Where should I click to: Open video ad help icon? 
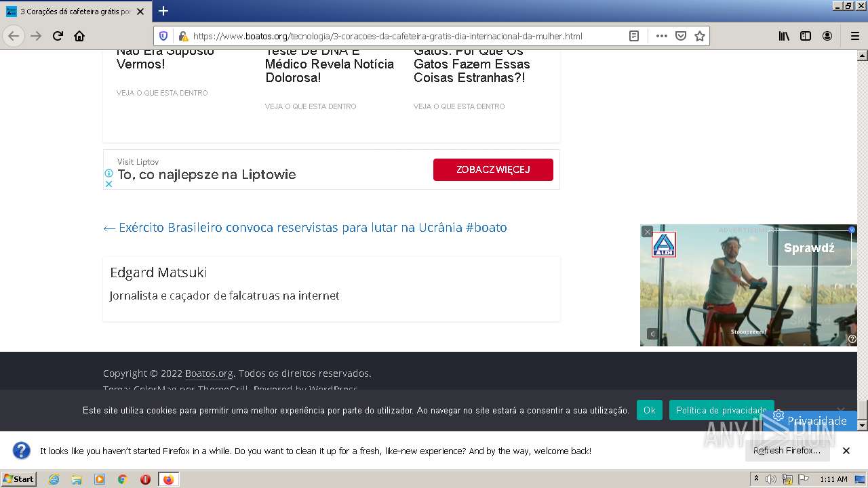(852, 340)
